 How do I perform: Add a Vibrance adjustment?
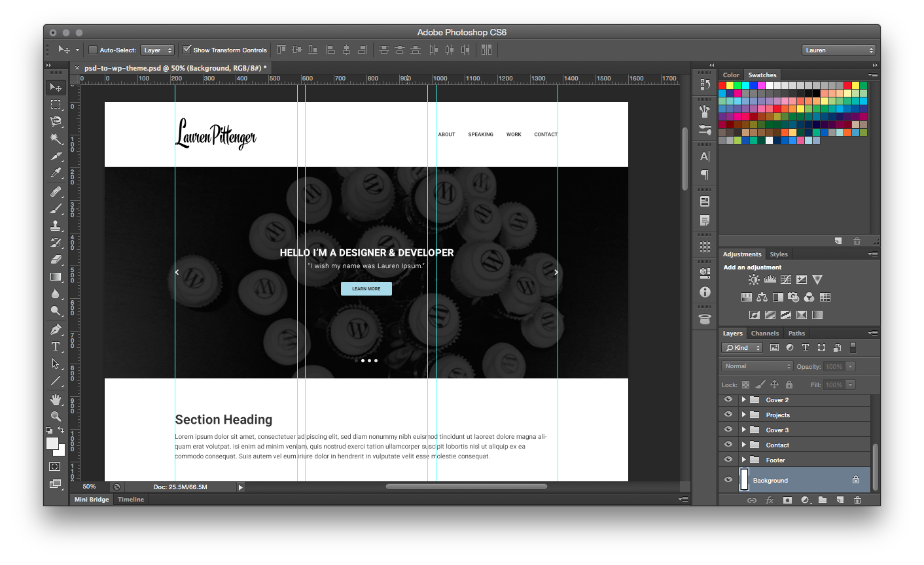817,279
